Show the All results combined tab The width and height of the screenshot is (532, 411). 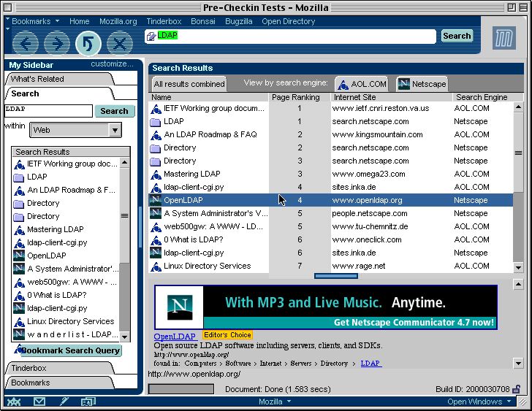coord(189,84)
